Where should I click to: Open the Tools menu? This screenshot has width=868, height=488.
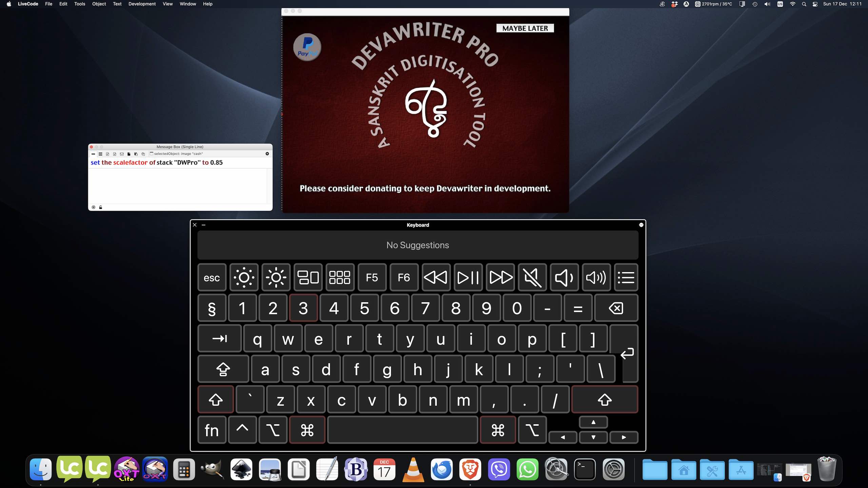coord(79,4)
